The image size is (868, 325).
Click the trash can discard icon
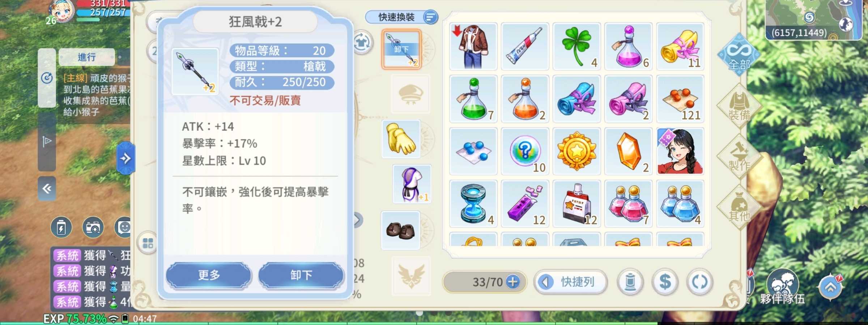click(x=630, y=282)
